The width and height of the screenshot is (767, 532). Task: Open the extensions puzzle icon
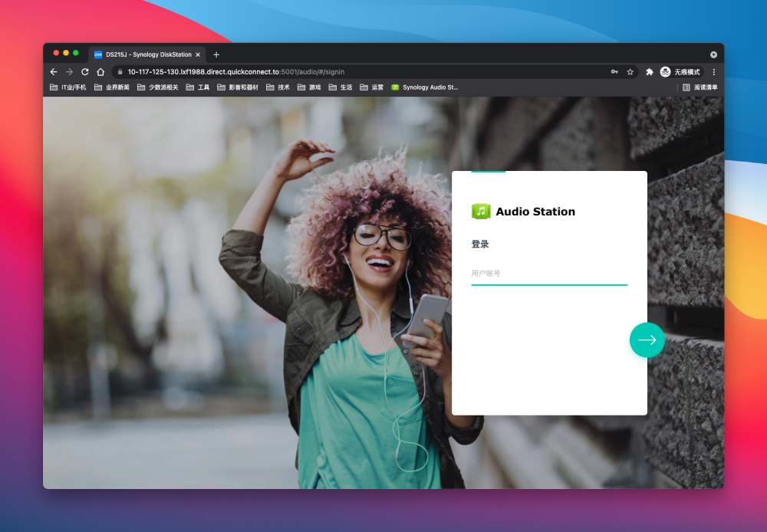pyautogui.click(x=650, y=72)
